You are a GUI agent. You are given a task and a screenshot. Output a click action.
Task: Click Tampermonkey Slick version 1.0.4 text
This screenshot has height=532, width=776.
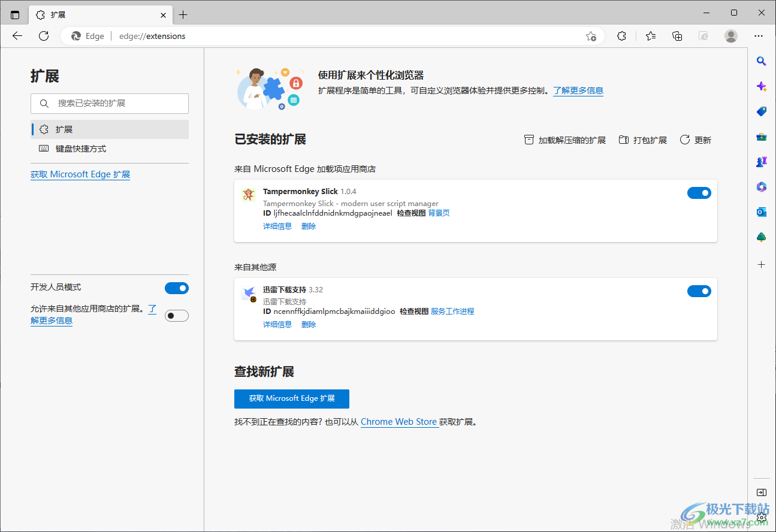pyautogui.click(x=348, y=192)
